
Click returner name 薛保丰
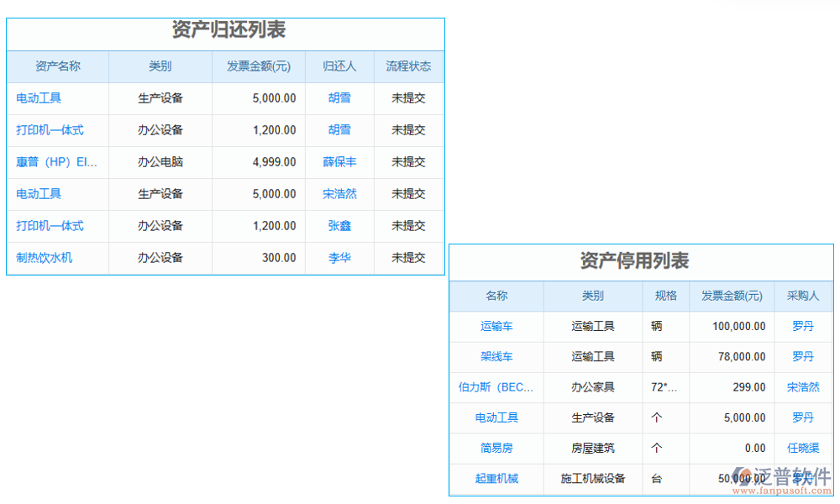click(x=339, y=162)
